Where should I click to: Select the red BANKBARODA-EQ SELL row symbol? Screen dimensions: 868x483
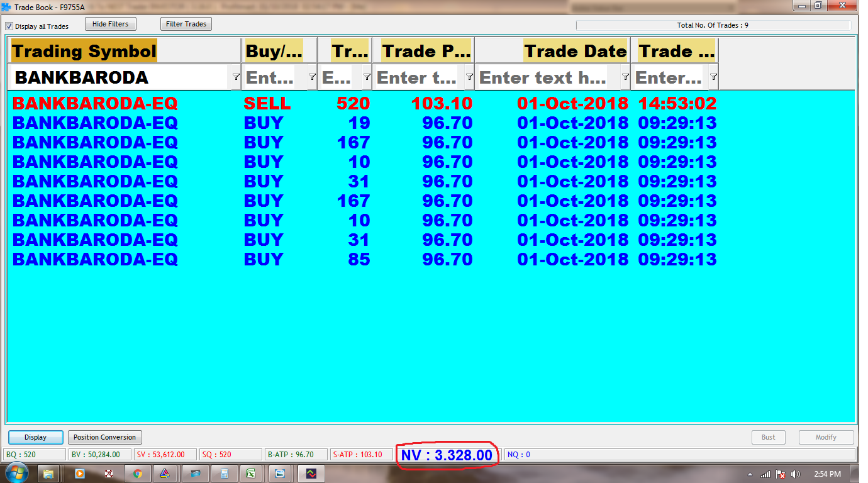[x=95, y=103]
